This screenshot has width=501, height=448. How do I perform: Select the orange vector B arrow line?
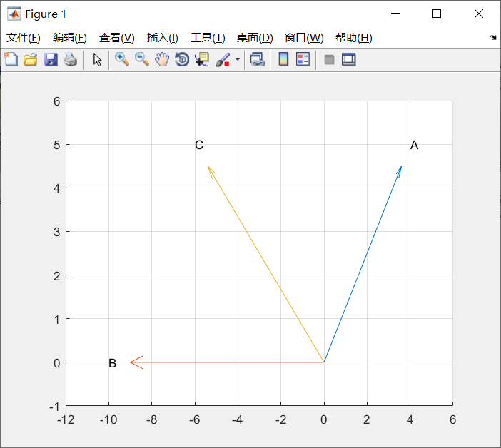click(227, 362)
